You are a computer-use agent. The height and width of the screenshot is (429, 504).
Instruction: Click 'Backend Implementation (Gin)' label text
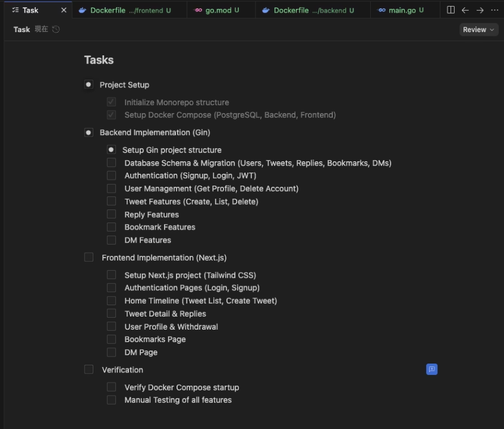(x=155, y=133)
